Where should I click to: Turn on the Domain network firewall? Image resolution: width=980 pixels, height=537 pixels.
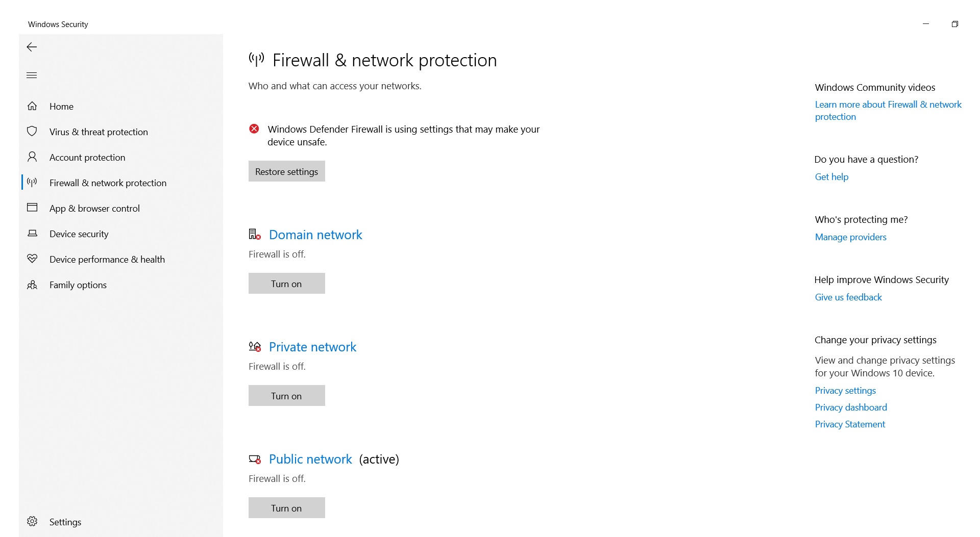287,284
